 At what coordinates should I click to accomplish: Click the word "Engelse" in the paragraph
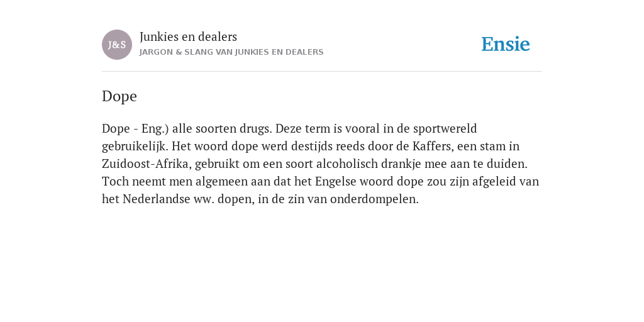tap(336, 182)
